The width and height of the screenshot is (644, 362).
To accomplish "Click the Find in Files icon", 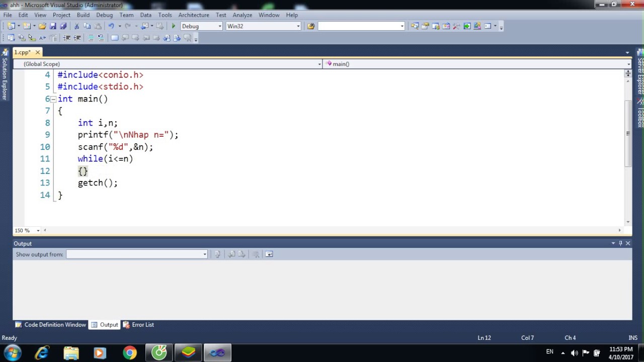I will (x=310, y=26).
